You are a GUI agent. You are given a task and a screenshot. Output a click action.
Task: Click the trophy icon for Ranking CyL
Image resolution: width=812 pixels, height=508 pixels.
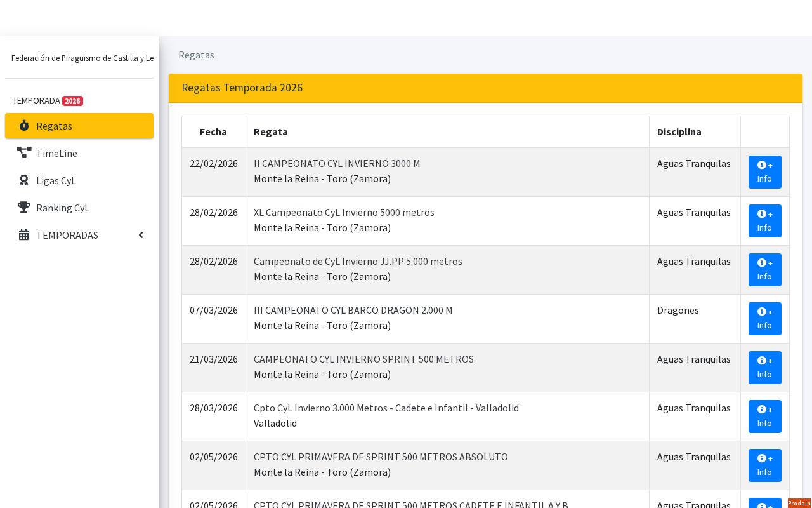pyautogui.click(x=24, y=208)
